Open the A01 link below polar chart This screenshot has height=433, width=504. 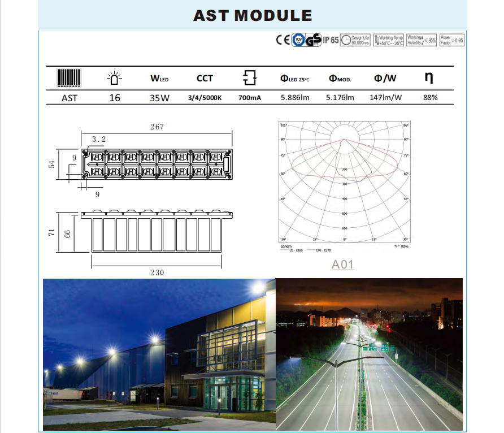click(x=343, y=264)
